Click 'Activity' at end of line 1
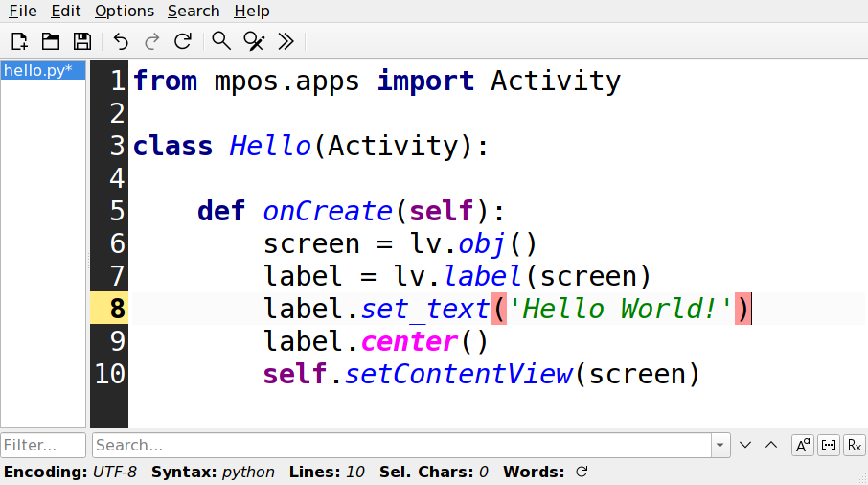Image resolution: width=868 pixels, height=485 pixels. (556, 81)
